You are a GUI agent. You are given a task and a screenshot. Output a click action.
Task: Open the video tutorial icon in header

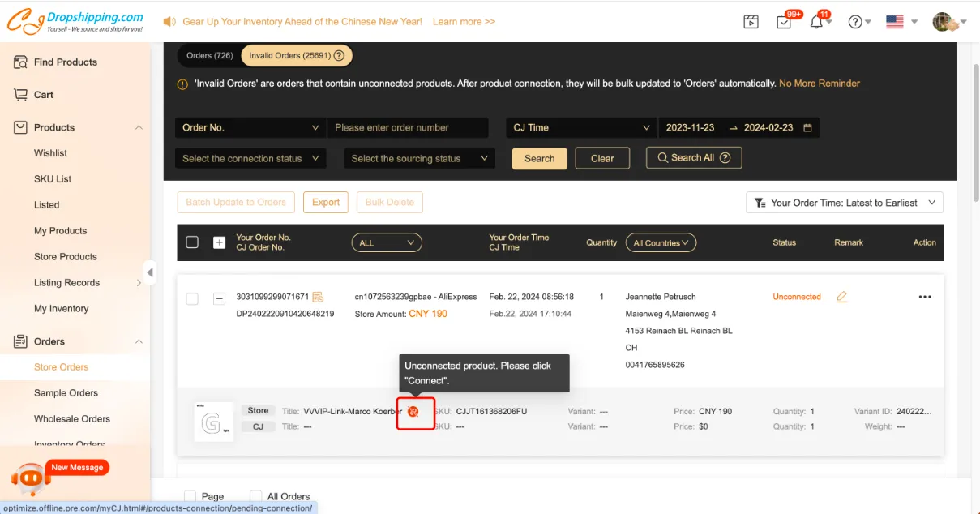click(751, 22)
